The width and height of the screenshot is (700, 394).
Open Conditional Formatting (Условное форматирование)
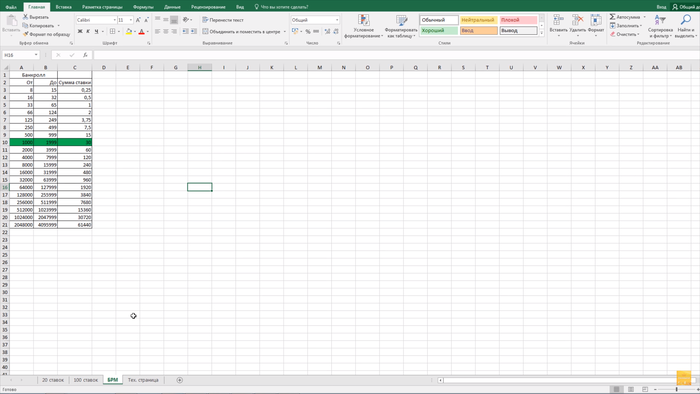tap(364, 26)
